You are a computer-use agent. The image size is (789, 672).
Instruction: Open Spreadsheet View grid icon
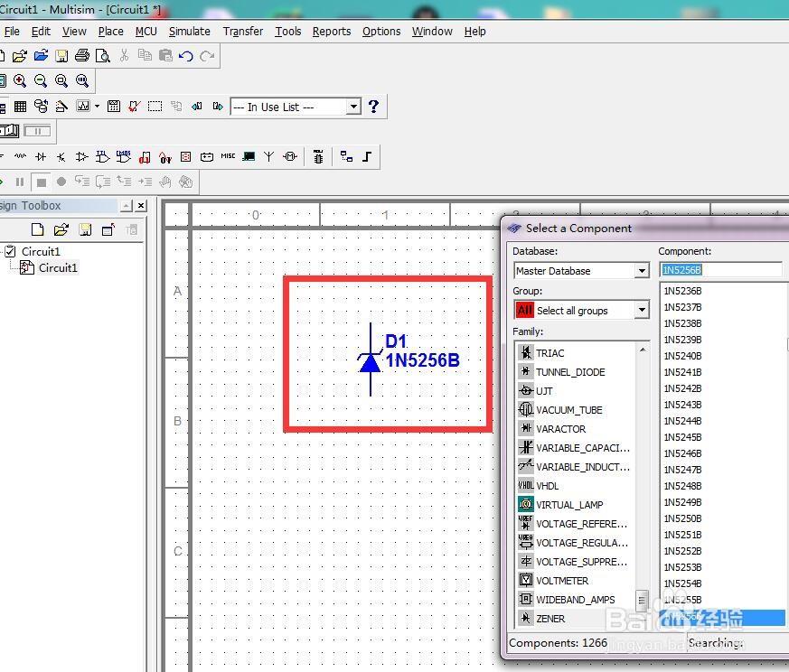[x=20, y=107]
